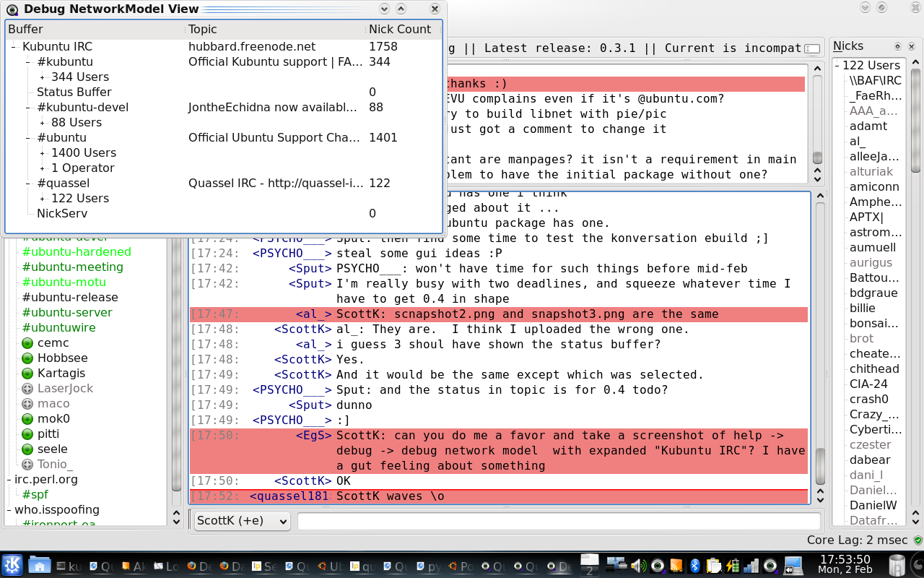Click the green icon beside pitti

click(27, 434)
